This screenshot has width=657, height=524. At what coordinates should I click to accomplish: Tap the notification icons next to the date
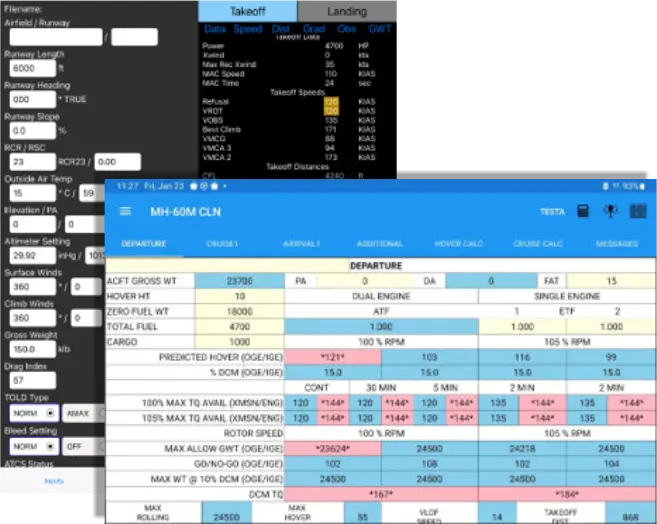coord(204,186)
